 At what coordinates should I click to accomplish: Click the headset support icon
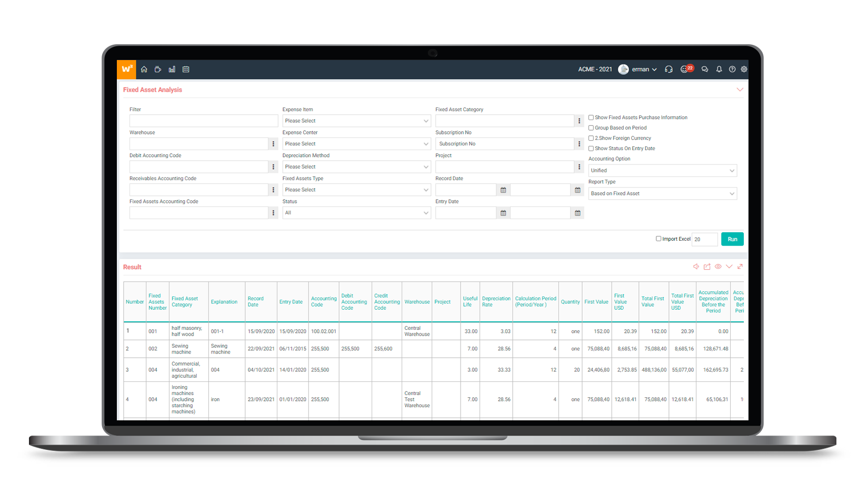click(x=669, y=70)
